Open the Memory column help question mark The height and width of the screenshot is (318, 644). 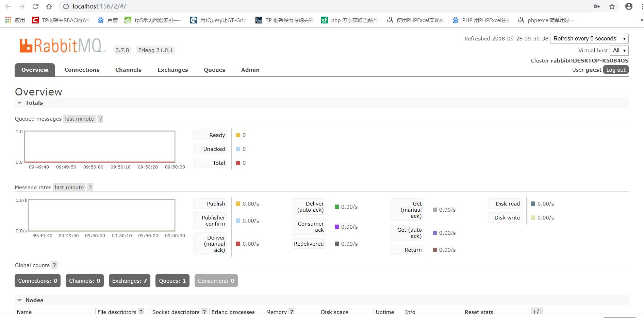pyautogui.click(x=292, y=312)
